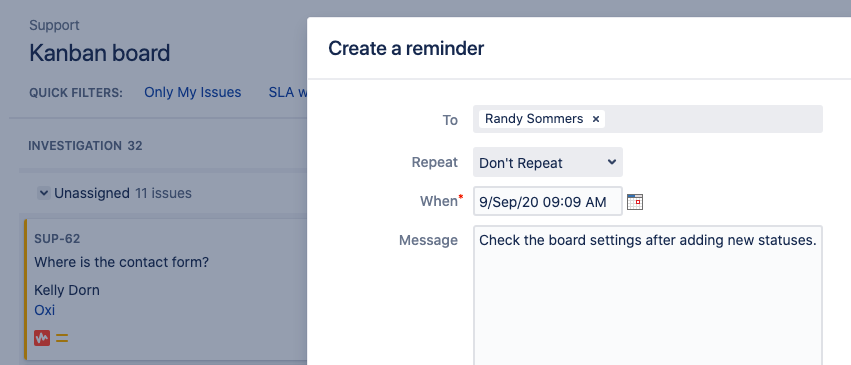
Task: Focus the Message text area
Action: point(648,296)
